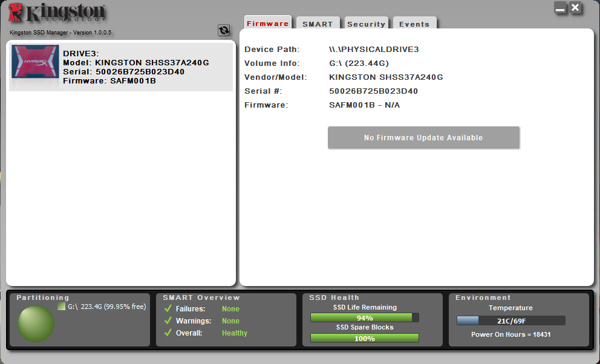Click the SSD Spare Blocks 100% bar
The height and width of the screenshot is (364, 600).
point(364,339)
